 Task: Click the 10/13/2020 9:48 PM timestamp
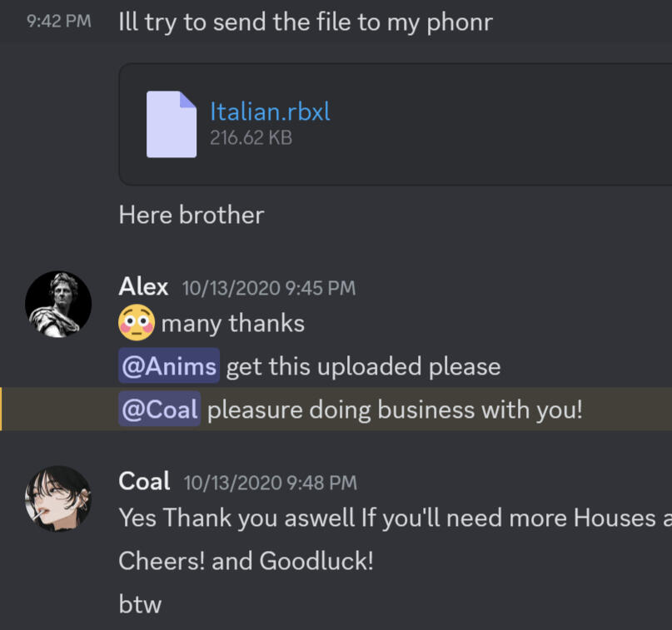point(271,483)
